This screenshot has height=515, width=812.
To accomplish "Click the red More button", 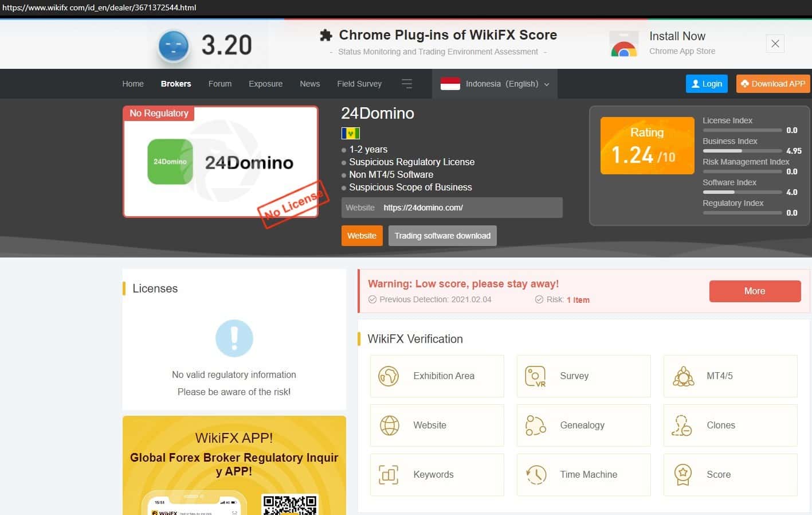I will click(x=755, y=291).
